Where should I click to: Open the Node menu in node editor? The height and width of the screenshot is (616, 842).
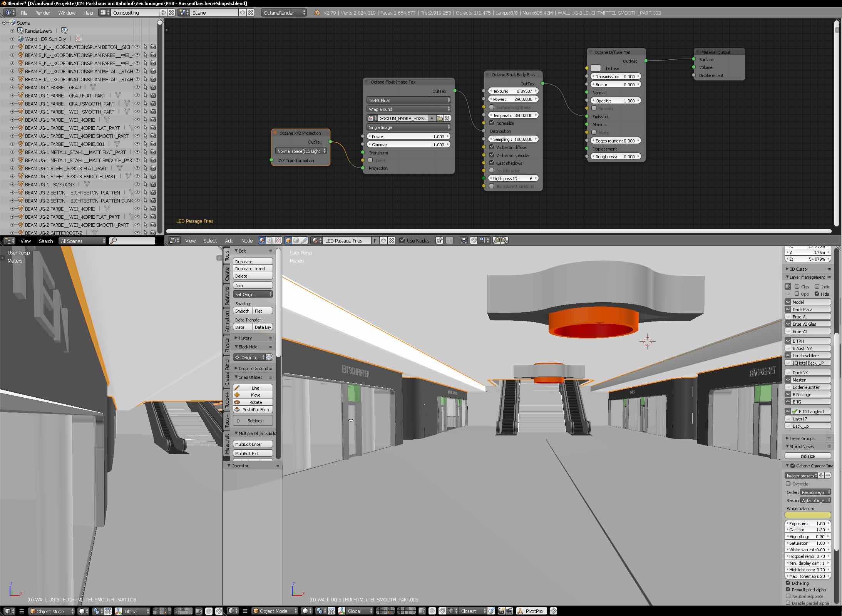(247, 241)
